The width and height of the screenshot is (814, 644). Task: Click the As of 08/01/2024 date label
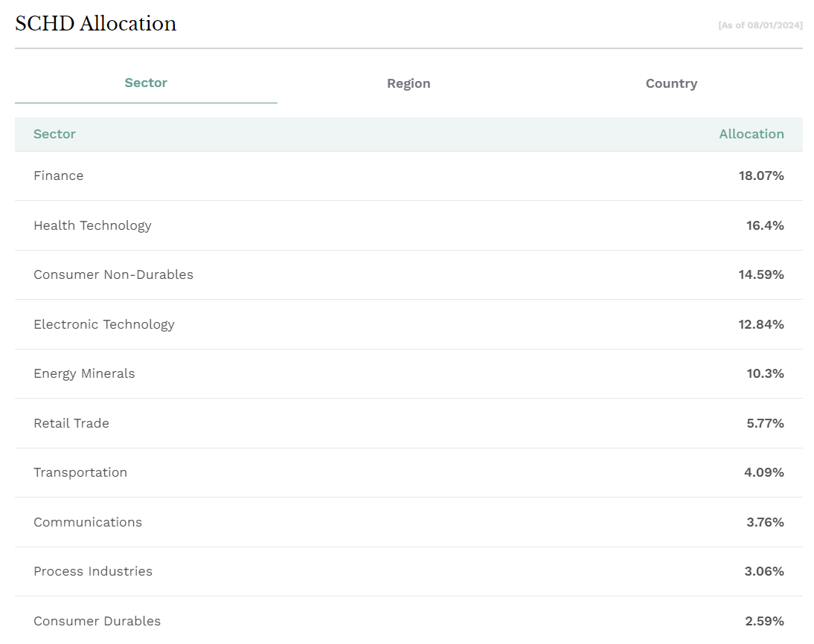(760, 25)
